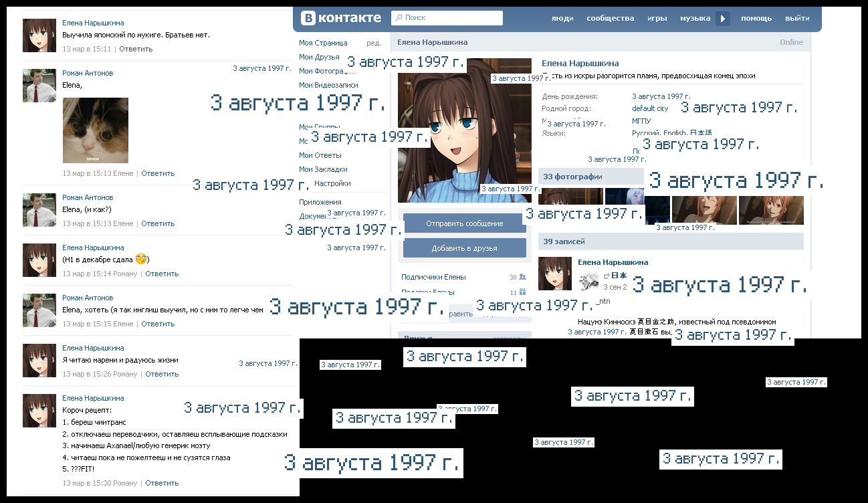Click the Отправить сообщение button
This screenshot has height=503, width=868.
[465, 223]
